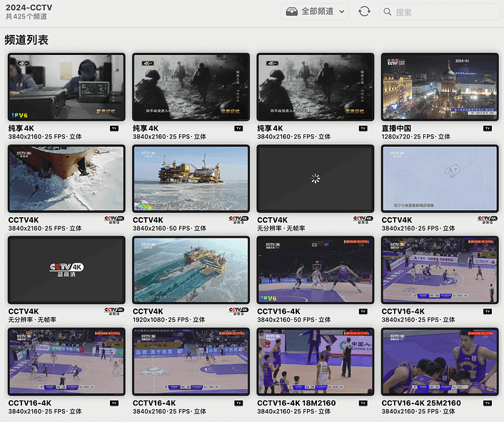Click the 频道列表 section heading

[26, 40]
